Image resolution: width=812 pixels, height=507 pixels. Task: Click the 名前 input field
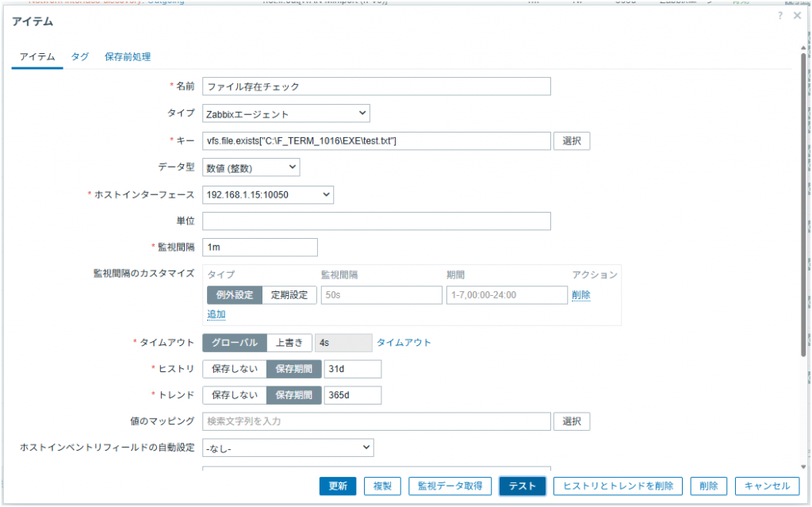[376, 86]
